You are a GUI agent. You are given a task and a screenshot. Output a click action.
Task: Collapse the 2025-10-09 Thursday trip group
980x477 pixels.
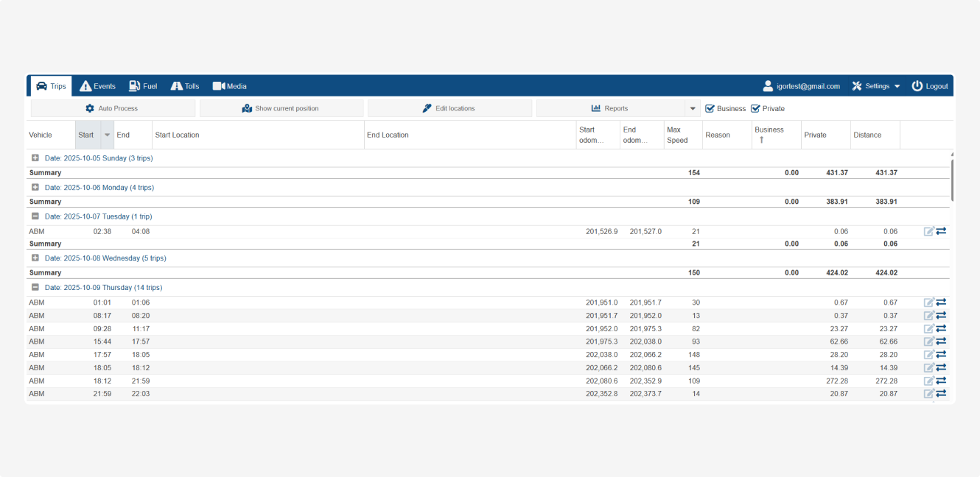click(x=35, y=288)
